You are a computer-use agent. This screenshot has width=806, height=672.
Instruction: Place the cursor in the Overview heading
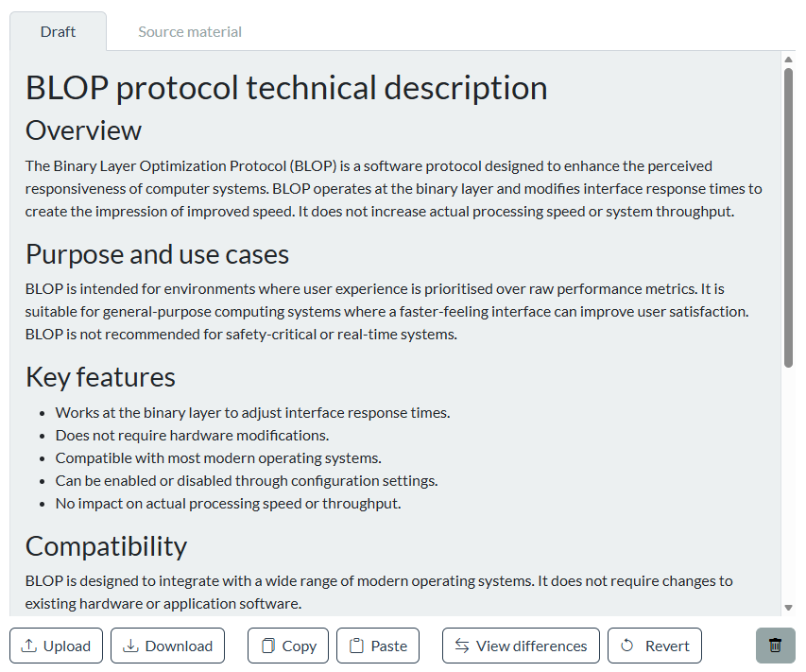point(83,130)
